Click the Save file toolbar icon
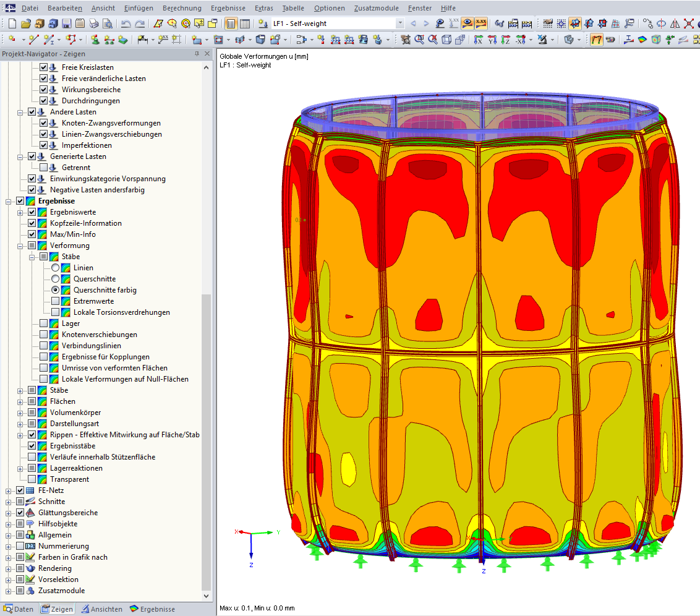The width and height of the screenshot is (700, 616). click(67, 24)
